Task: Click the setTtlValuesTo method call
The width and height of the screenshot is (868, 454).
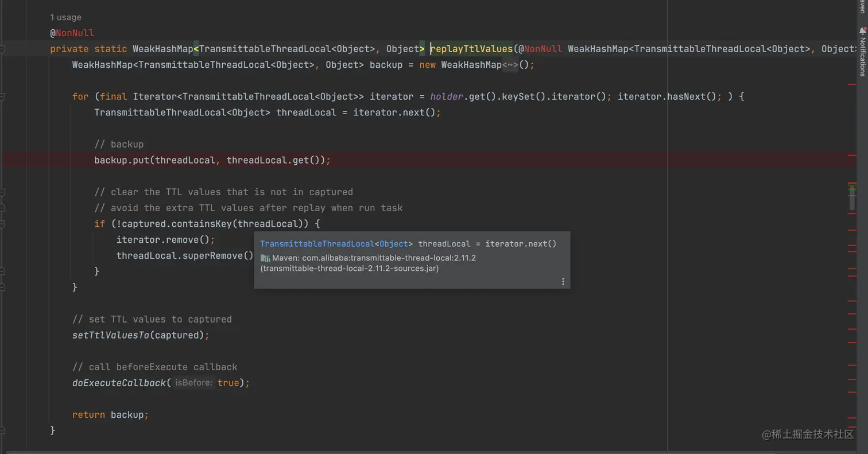Action: pos(110,335)
